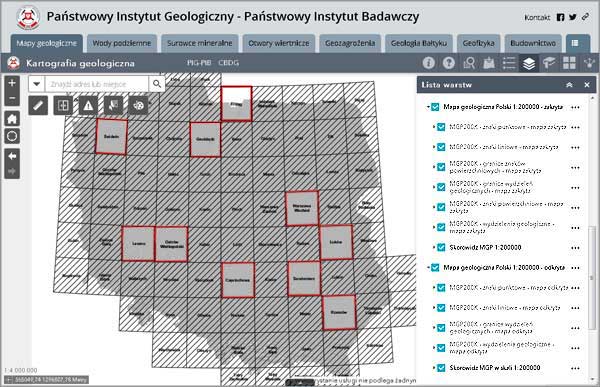600x387 pixels.
Task: Go to previous map extent arrow
Action: coord(12,156)
